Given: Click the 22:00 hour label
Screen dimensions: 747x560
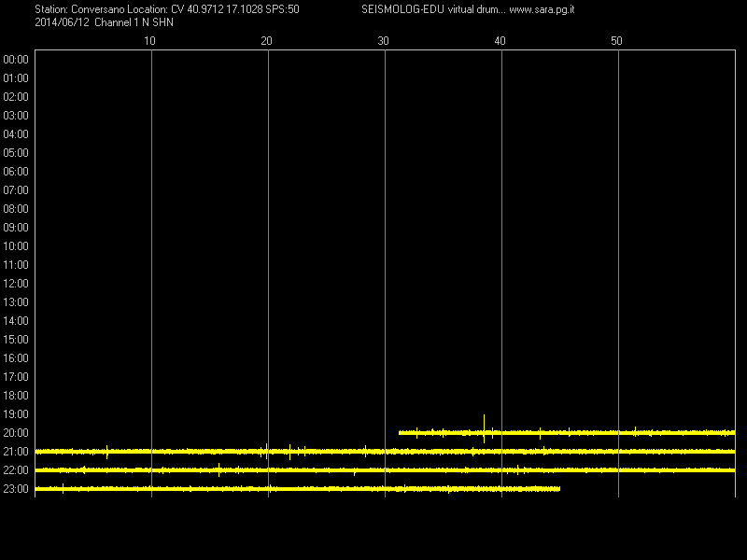Looking at the screenshot, I should (x=16, y=470).
